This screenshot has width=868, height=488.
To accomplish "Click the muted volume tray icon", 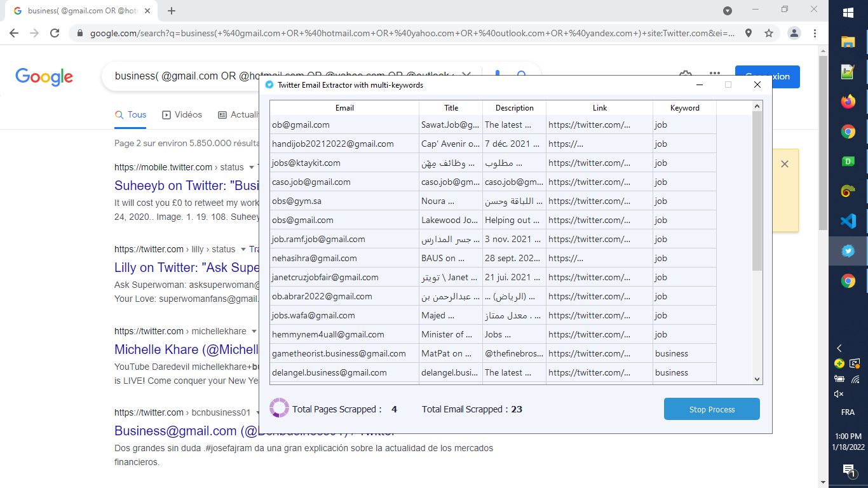I will click(839, 394).
